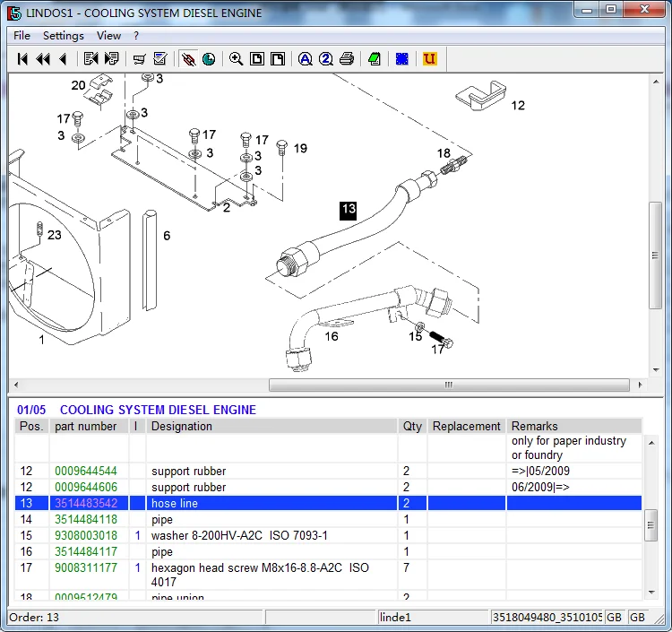Click callout number 16 in diagram
The image size is (672, 632).
point(332,336)
